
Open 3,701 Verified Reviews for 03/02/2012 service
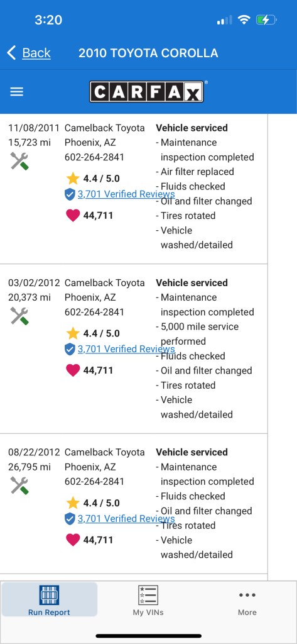point(126,349)
